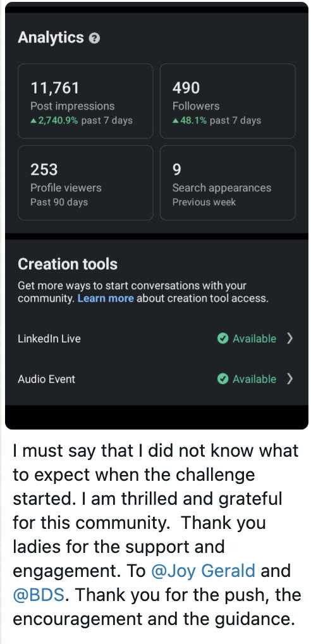This screenshot has height=644, width=311.
Task: Open the Search appearances card
Action: pos(228,183)
